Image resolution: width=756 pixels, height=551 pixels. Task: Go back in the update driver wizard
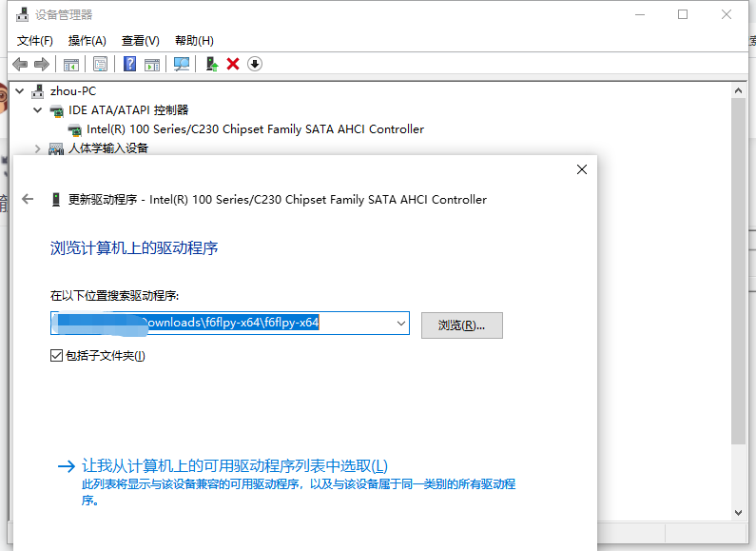[28, 199]
